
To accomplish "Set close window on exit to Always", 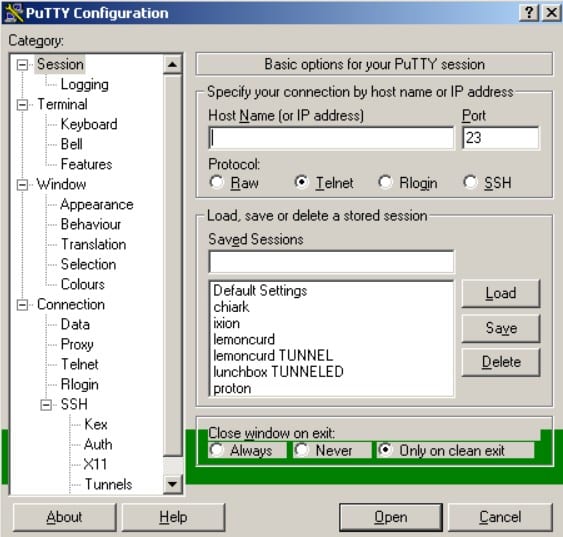I will click(217, 450).
